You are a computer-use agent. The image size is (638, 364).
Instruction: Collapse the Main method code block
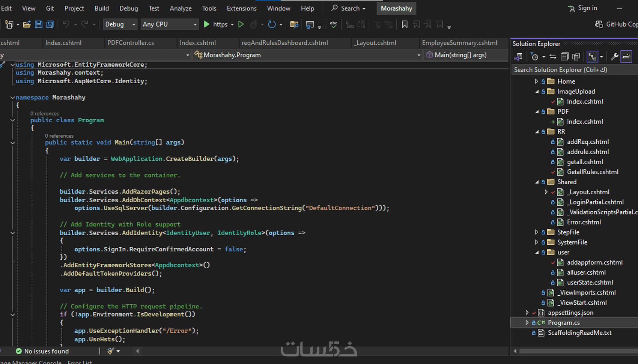coord(12,143)
